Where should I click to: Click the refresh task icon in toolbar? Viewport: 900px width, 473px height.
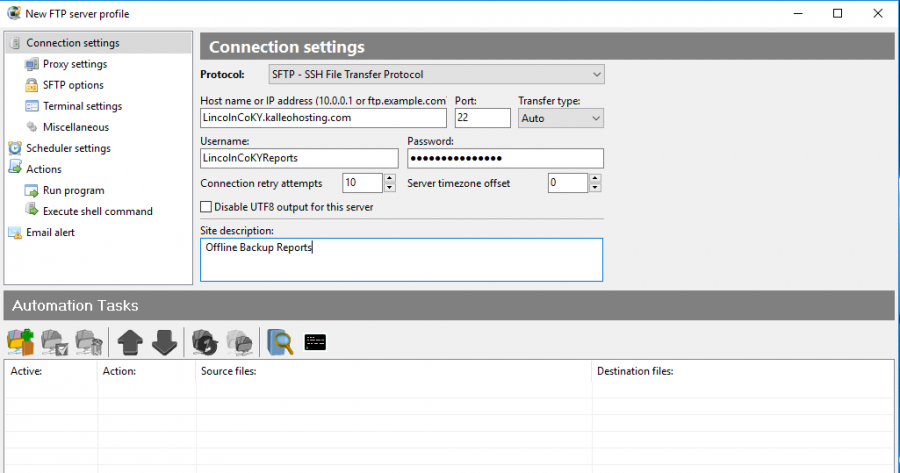click(205, 342)
